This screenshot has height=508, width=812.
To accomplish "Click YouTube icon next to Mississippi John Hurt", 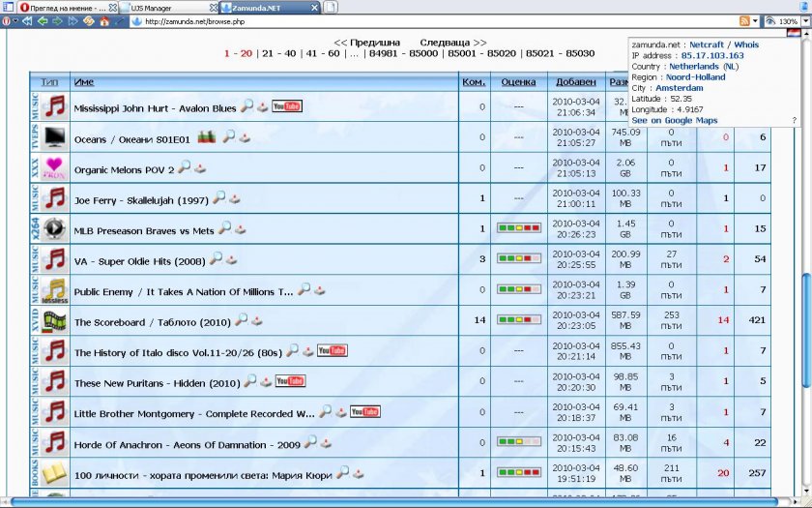I will tap(287, 106).
